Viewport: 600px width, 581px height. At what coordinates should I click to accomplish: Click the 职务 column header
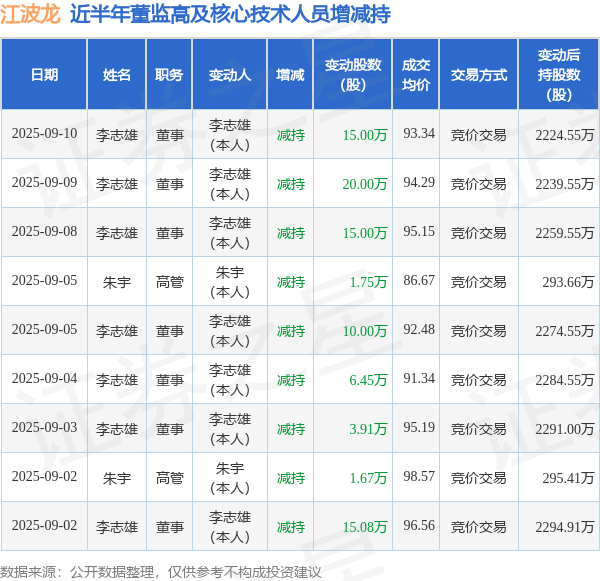coord(169,75)
